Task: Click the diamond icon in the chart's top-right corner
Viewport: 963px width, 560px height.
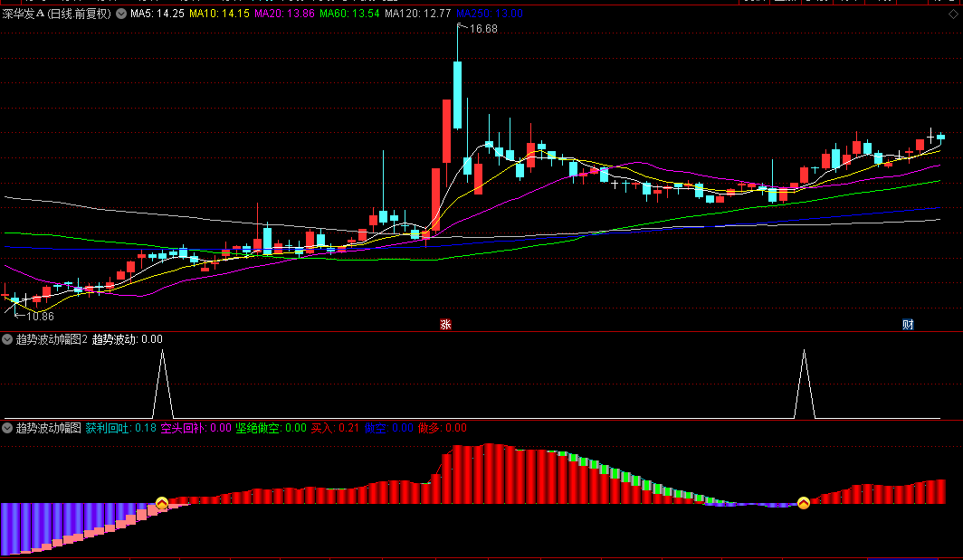Action: click(x=953, y=14)
